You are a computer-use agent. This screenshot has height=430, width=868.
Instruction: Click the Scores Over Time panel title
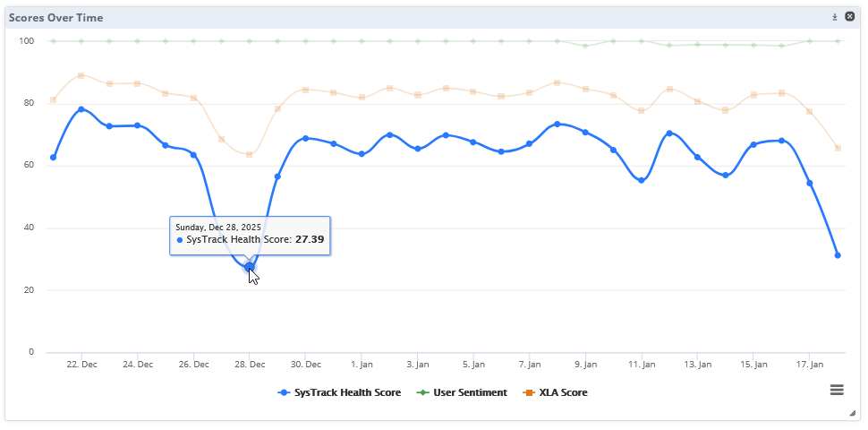click(55, 18)
